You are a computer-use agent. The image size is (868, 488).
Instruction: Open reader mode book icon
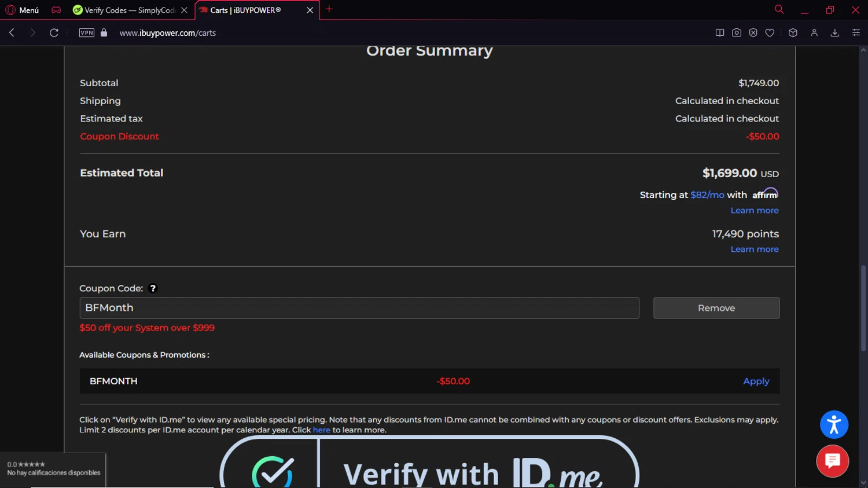click(719, 33)
